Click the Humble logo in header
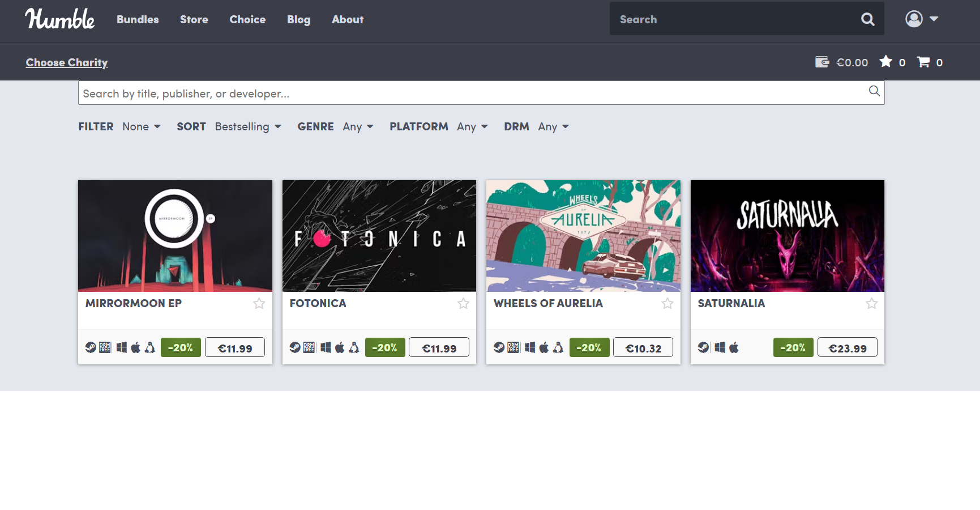Viewport: 980px width, 510px height. click(59, 19)
